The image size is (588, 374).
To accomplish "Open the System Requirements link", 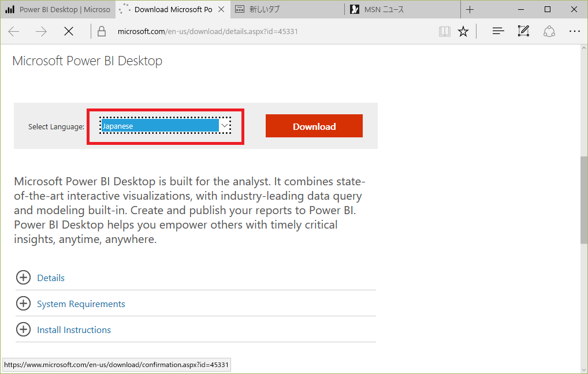I will [x=81, y=304].
